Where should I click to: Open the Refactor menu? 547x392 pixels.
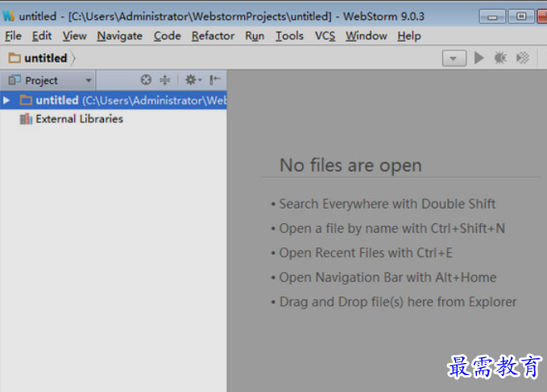coord(213,35)
